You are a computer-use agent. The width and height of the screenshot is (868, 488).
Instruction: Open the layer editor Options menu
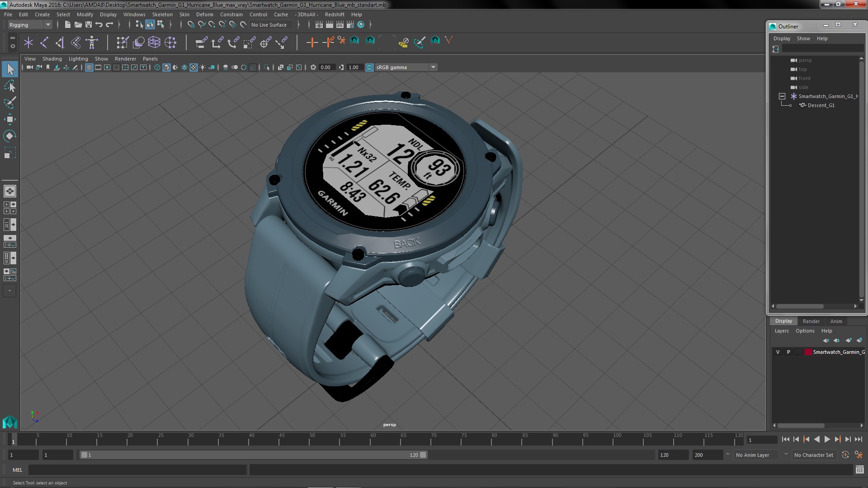[805, 331]
